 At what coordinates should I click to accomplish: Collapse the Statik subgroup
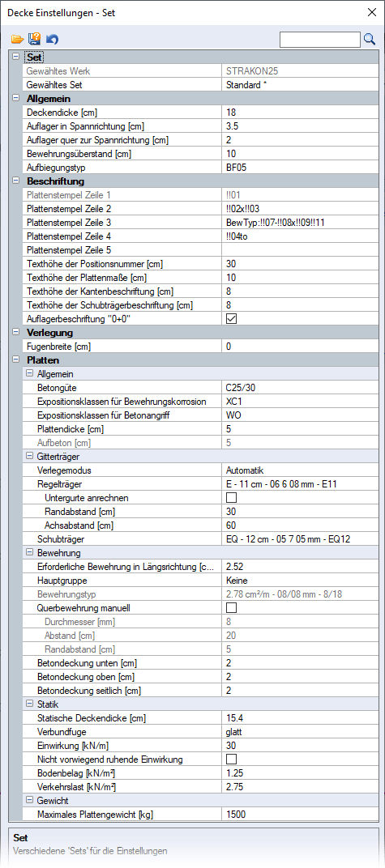coord(29,704)
